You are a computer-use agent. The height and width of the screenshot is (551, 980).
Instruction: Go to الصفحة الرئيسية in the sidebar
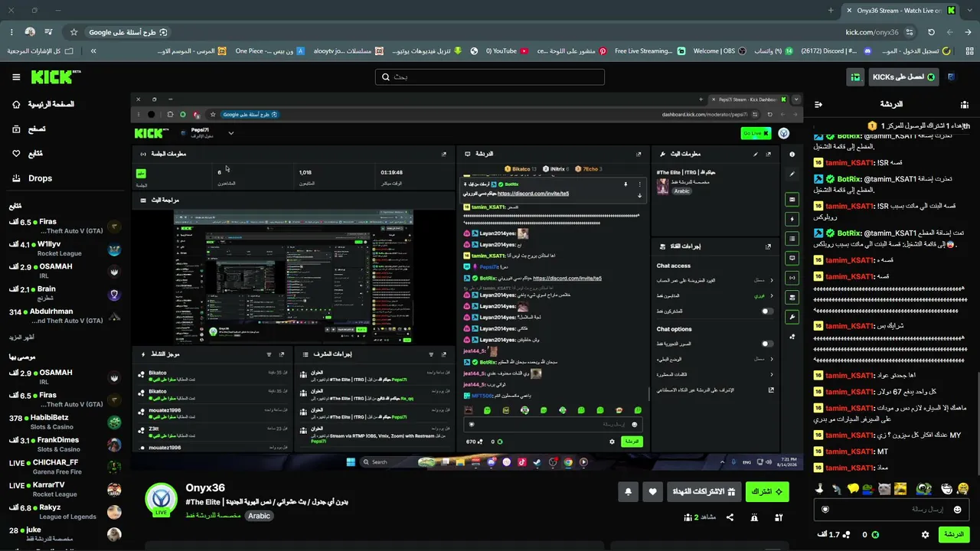42,104
